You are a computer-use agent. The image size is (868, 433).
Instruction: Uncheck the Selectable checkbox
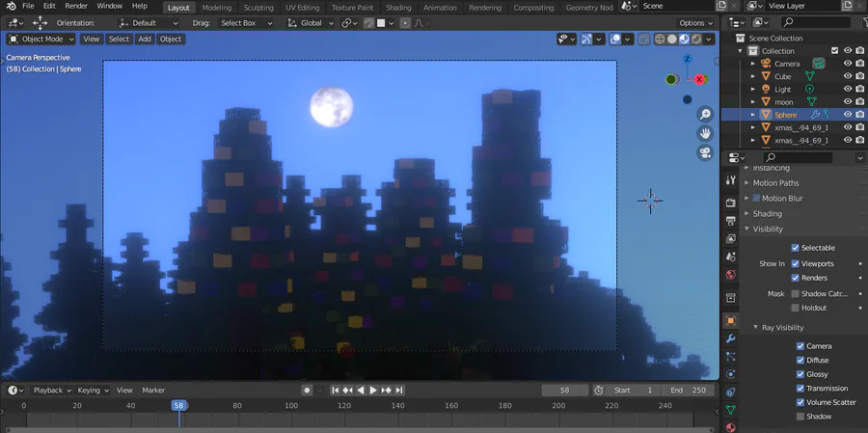(796, 248)
